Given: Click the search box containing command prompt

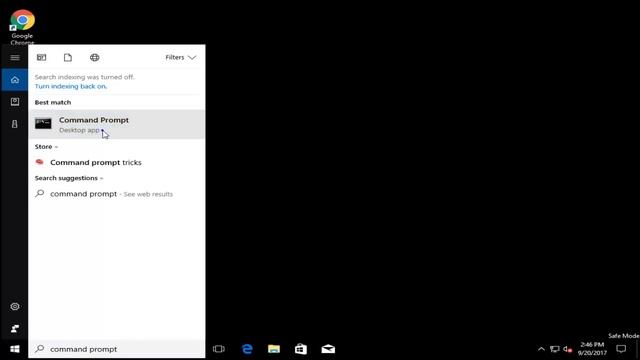Looking at the screenshot, I should tap(117, 349).
